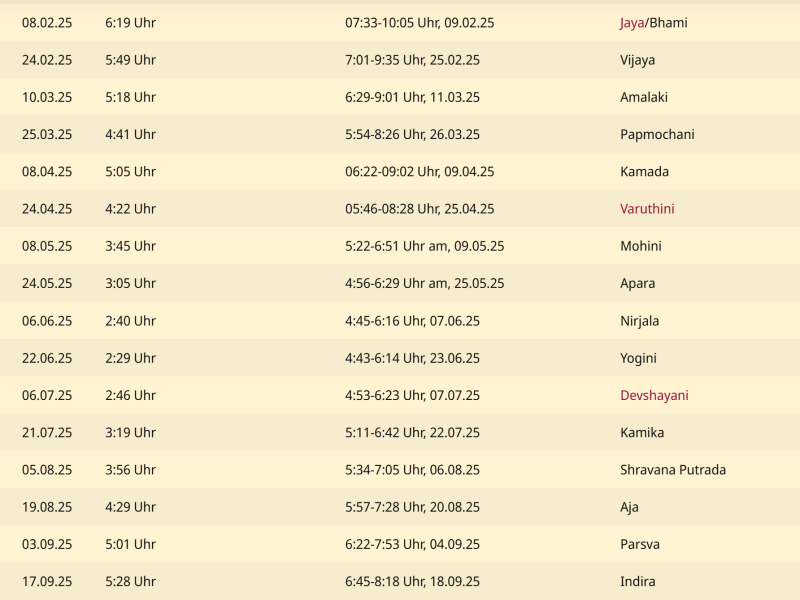Click the Kamada name cell
The image size is (800, 600).
click(644, 172)
